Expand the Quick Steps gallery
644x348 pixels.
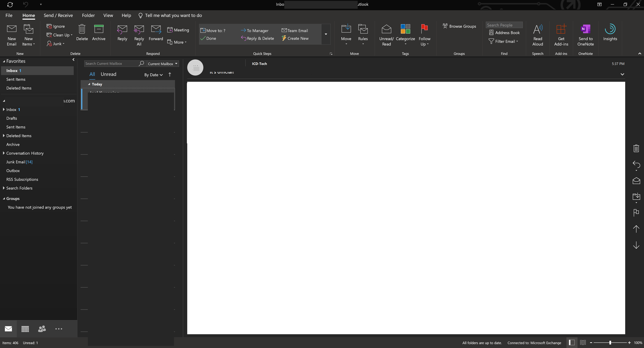[x=326, y=34]
